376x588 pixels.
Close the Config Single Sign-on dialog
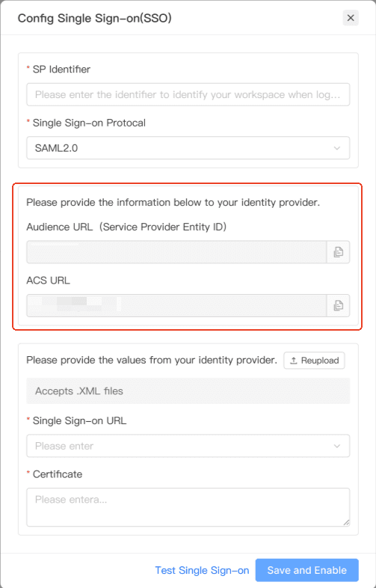[x=351, y=18]
